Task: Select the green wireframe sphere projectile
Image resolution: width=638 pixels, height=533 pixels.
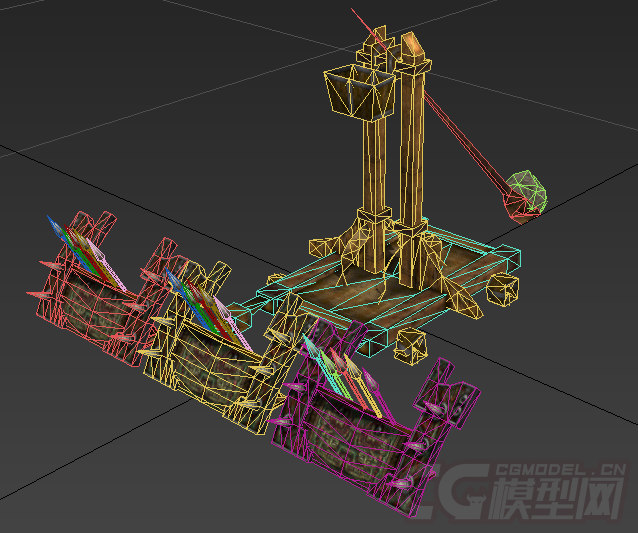Action: pos(527,193)
